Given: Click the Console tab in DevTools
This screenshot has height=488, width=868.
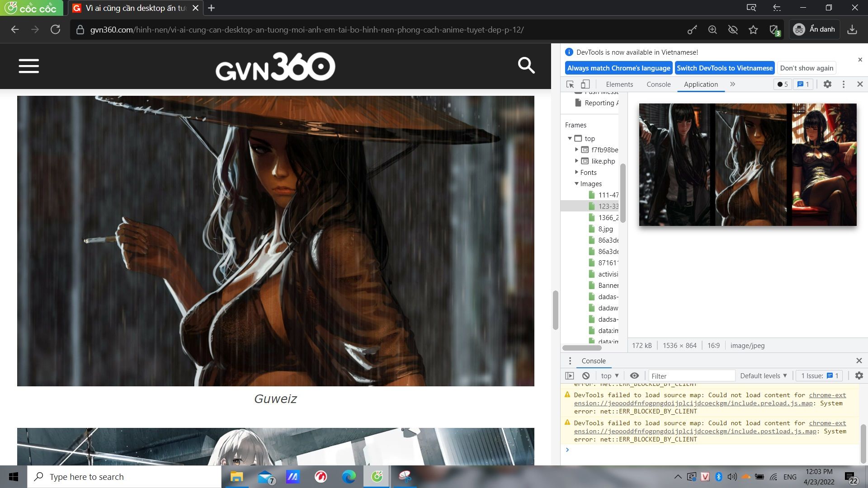Looking at the screenshot, I should click(x=659, y=84).
